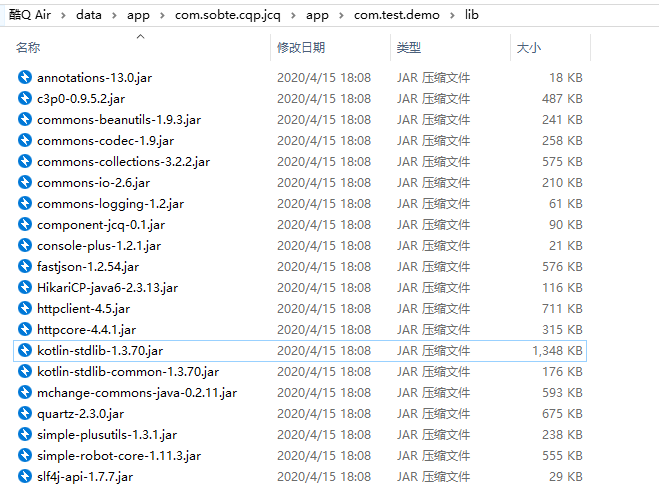Screen dimensions: 659x502
Task: Jump to com.test.demo breadcrumb folder
Action: click(x=397, y=15)
